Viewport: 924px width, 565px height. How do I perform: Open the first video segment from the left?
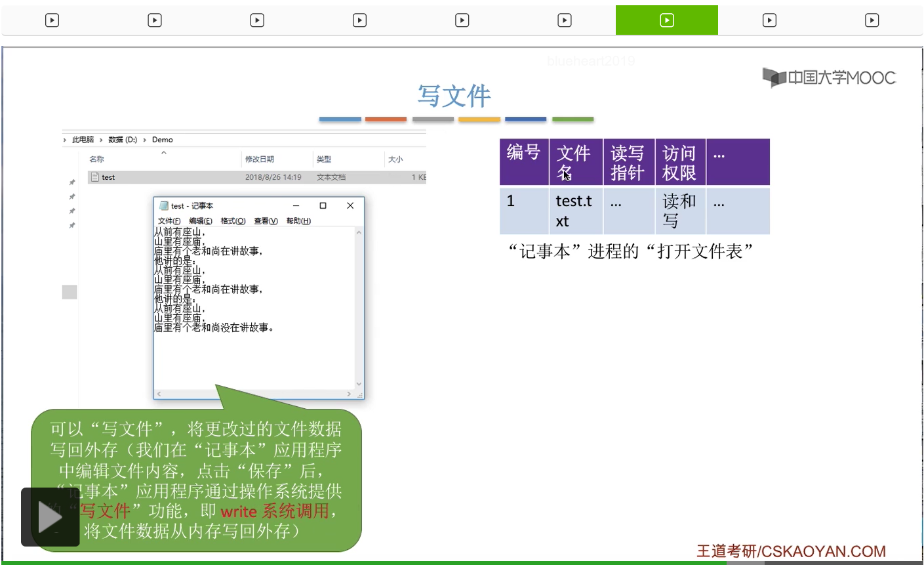(52, 20)
